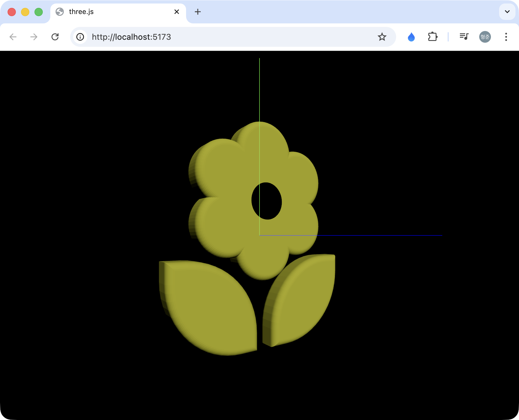The height and width of the screenshot is (420, 519).
Task: Click the flower's black center hole
Action: coord(267,201)
